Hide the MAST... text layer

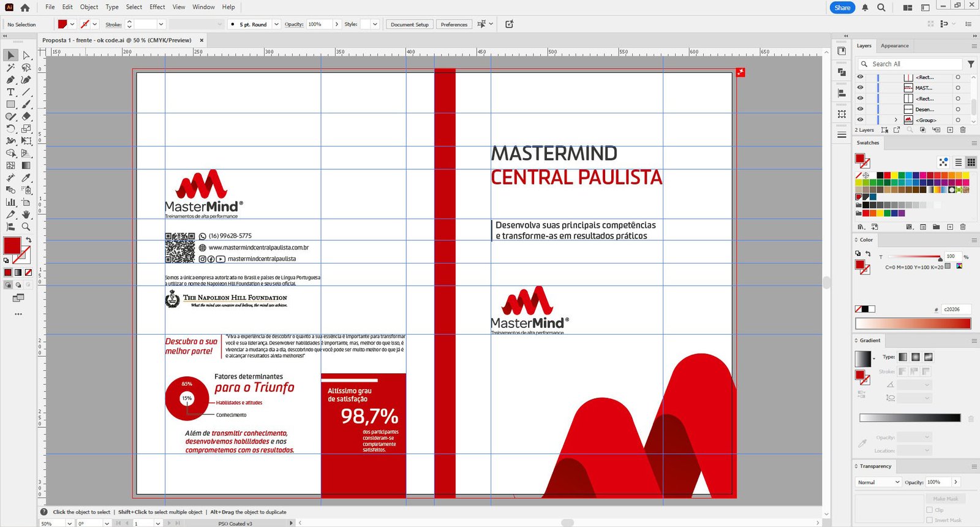click(x=860, y=88)
